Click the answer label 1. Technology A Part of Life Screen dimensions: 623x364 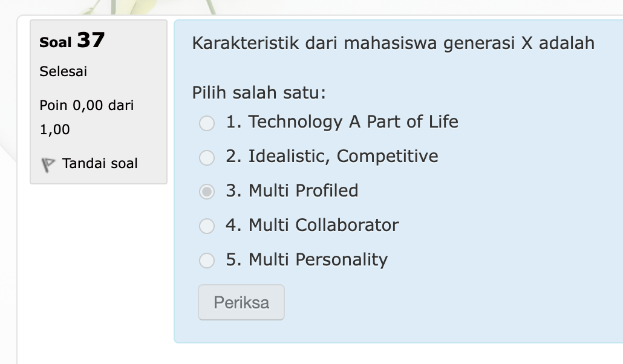(x=342, y=122)
